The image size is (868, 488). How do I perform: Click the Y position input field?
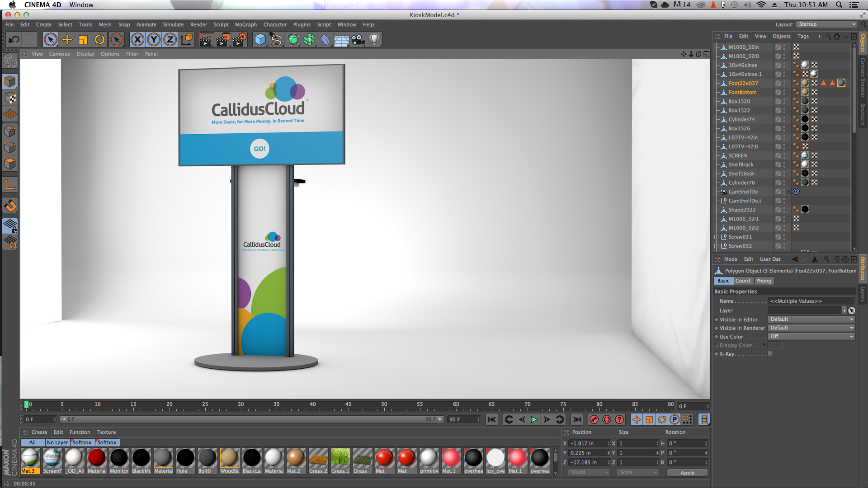588,453
